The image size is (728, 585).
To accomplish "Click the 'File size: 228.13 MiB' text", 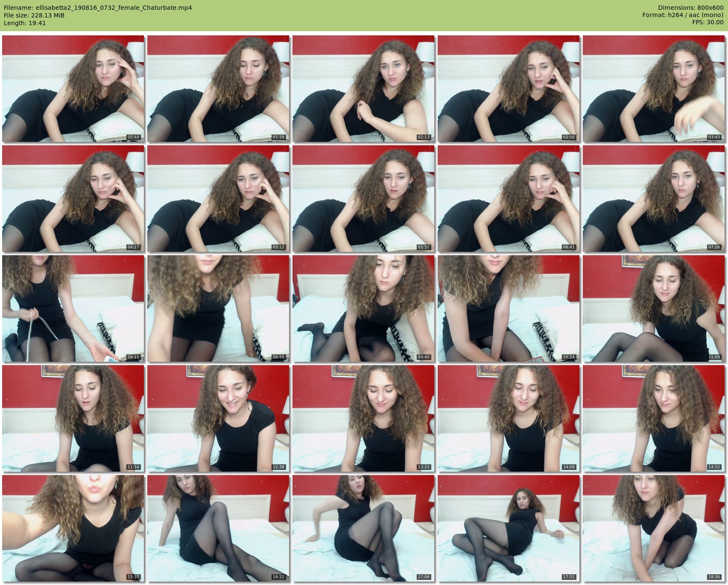I will point(34,15).
